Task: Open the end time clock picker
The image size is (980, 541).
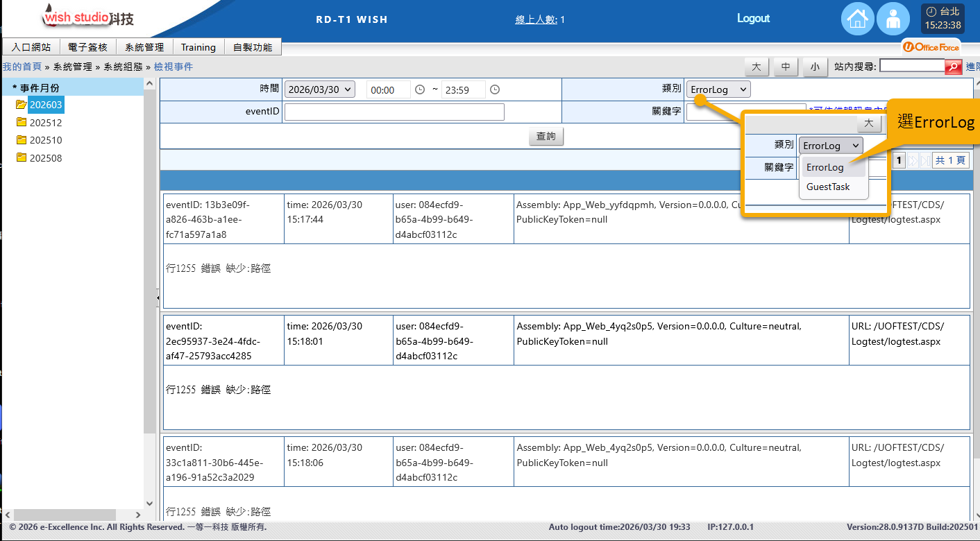Action: click(494, 89)
